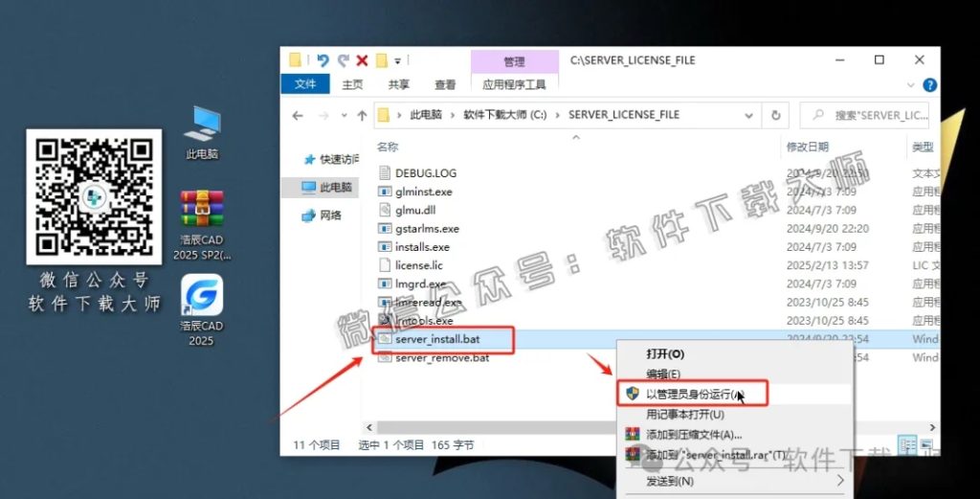Screen dimensions: 980x499
Task: Choose 打开(O) in context menu
Action: pyautogui.click(x=665, y=354)
